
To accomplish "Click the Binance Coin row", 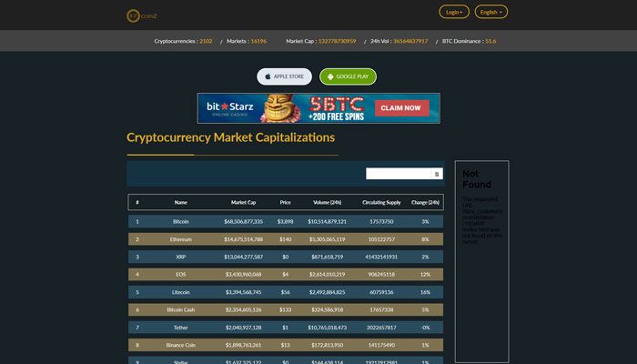I will (x=181, y=346).
